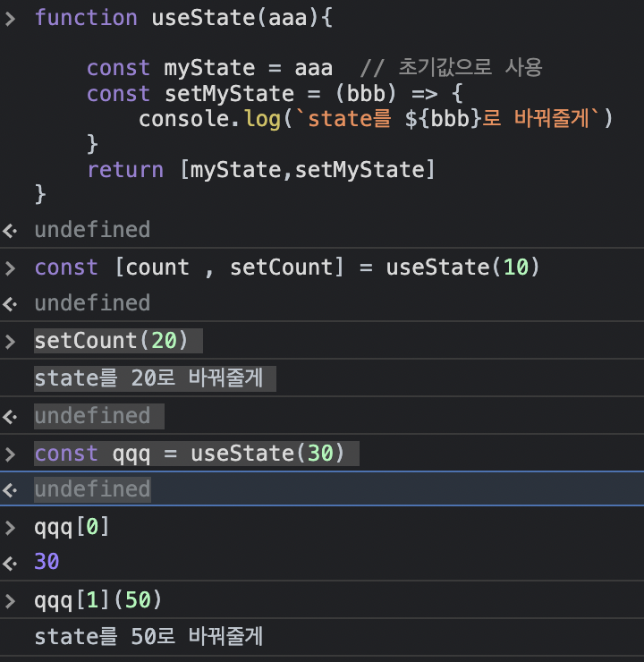This screenshot has height=662, width=644.
Task: Click the console.log template string line
Action: [x=376, y=119]
